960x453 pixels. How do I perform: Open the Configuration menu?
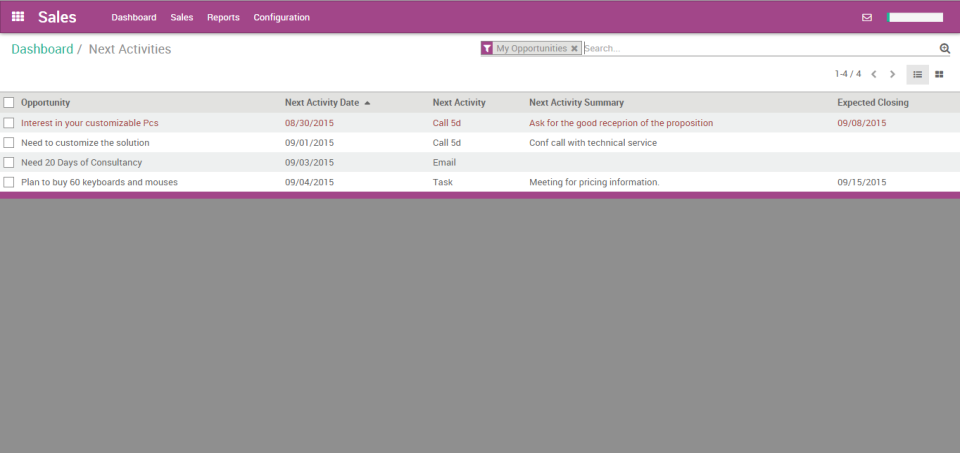click(x=281, y=17)
